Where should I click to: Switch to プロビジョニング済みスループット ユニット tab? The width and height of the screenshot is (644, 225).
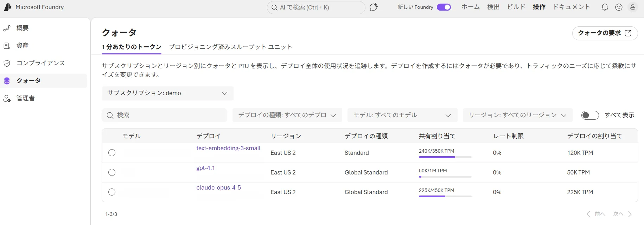(x=230, y=47)
